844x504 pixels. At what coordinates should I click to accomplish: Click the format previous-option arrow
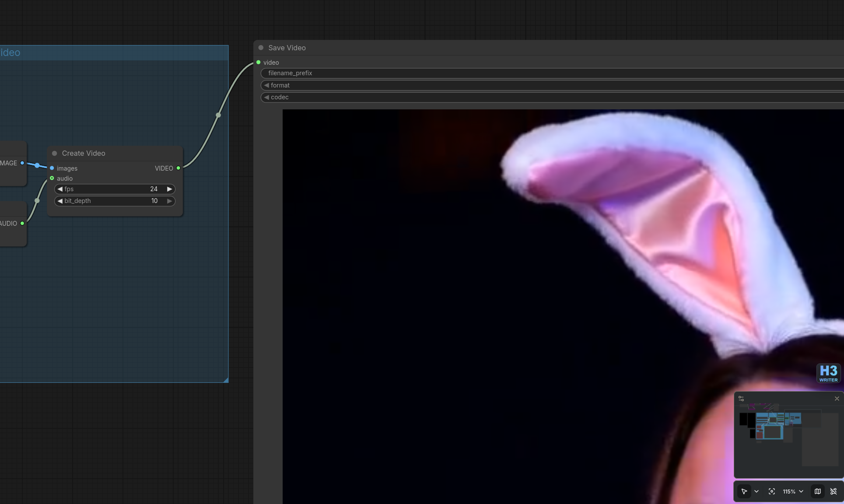(x=266, y=85)
